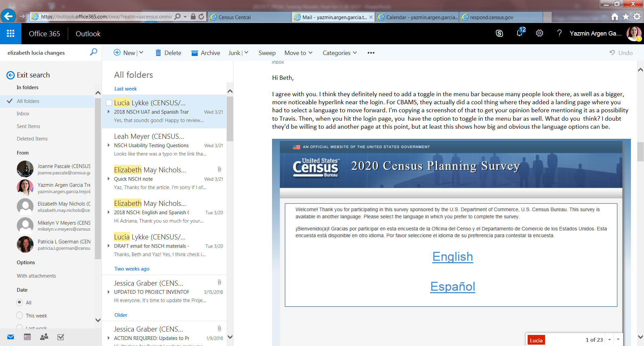
Task: Refresh the page with the reload icon
Action: 201,16
